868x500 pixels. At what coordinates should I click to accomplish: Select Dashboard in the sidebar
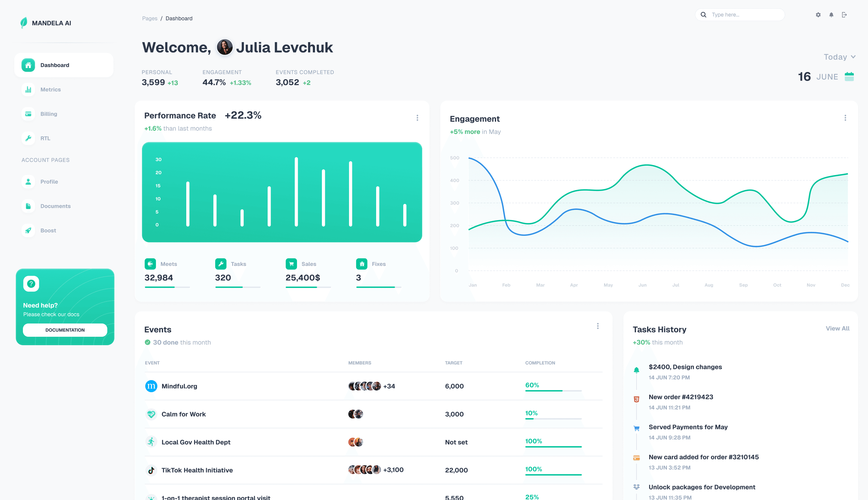[x=64, y=65]
